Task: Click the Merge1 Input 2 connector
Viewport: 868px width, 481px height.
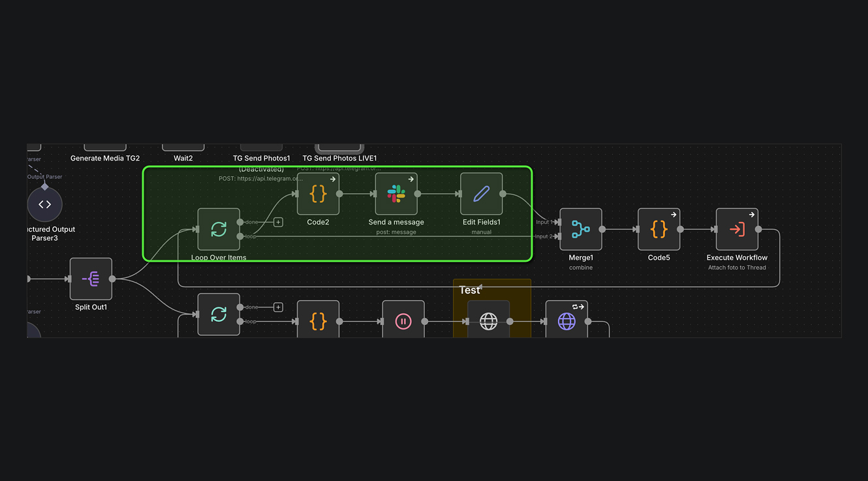Action: (x=559, y=236)
